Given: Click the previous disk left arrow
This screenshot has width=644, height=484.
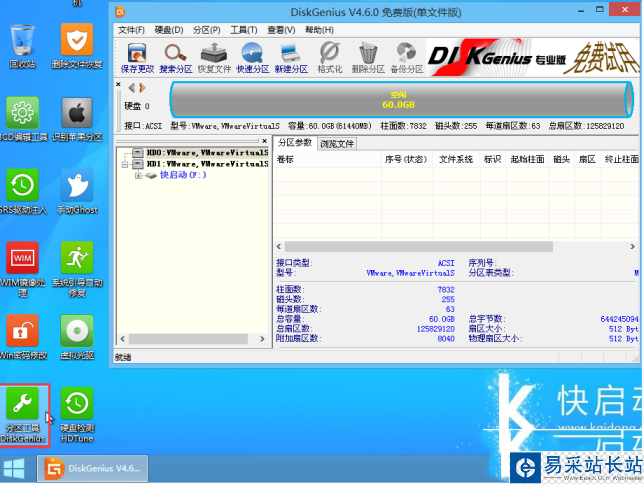Looking at the screenshot, I should click(132, 88).
